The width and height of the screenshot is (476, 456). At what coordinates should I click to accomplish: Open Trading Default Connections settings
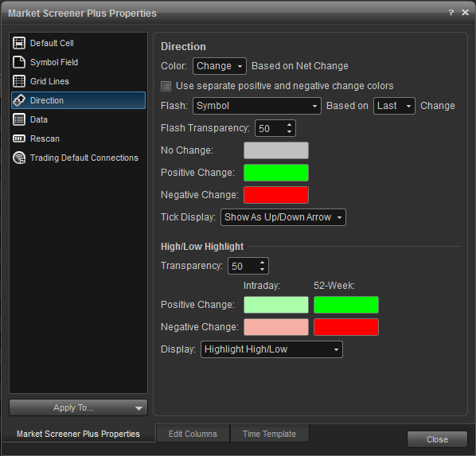point(78,158)
